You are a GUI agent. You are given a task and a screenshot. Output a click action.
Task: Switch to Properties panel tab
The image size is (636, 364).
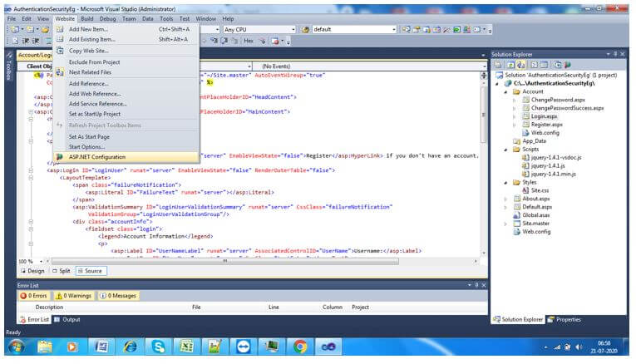[565, 320]
